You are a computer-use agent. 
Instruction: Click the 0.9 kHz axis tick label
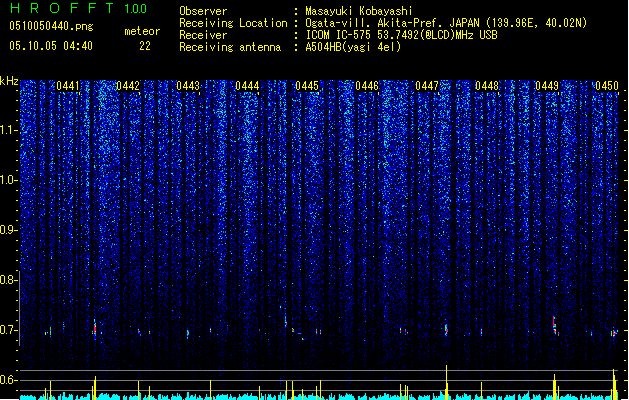tap(9, 230)
